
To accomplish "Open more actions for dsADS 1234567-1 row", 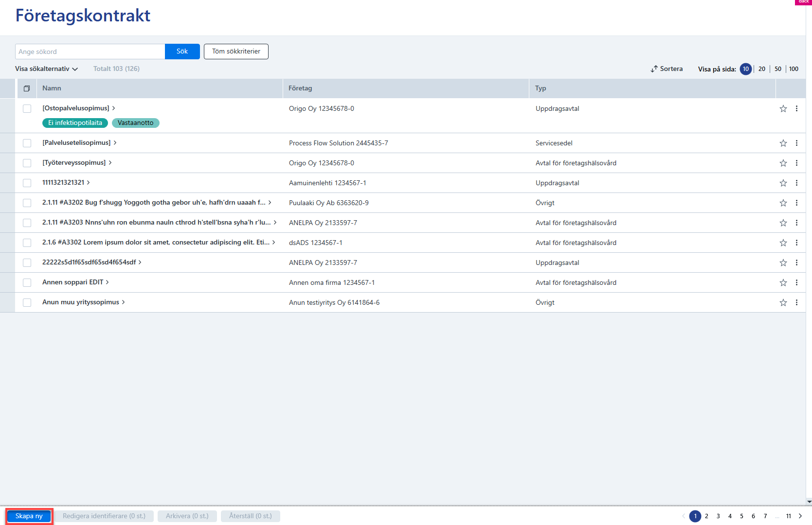I will pyautogui.click(x=796, y=243).
